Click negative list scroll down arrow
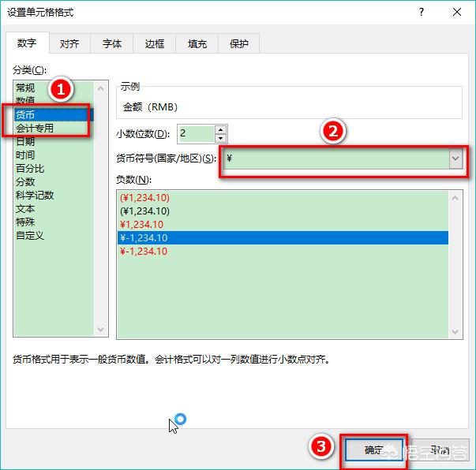This screenshot has height=470, width=476. coord(455,332)
